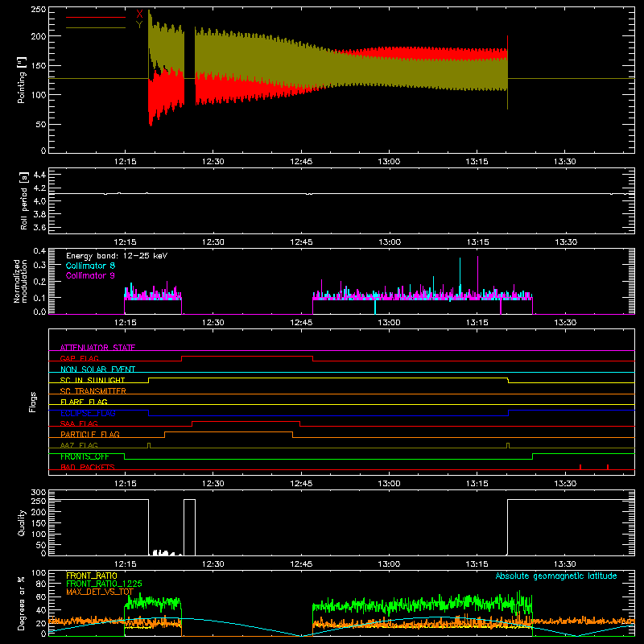Click the 12:30 tick label under Quality plot

click(x=213, y=564)
